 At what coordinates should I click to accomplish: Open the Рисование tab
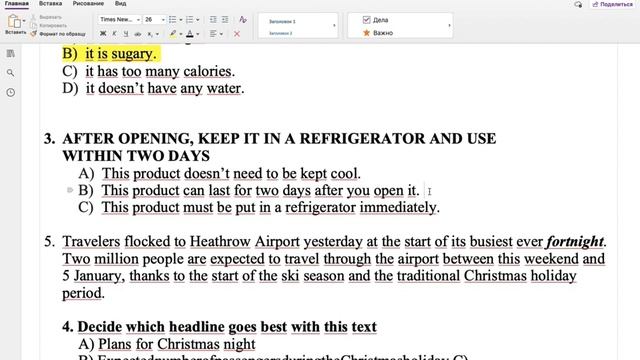pyautogui.click(x=88, y=4)
